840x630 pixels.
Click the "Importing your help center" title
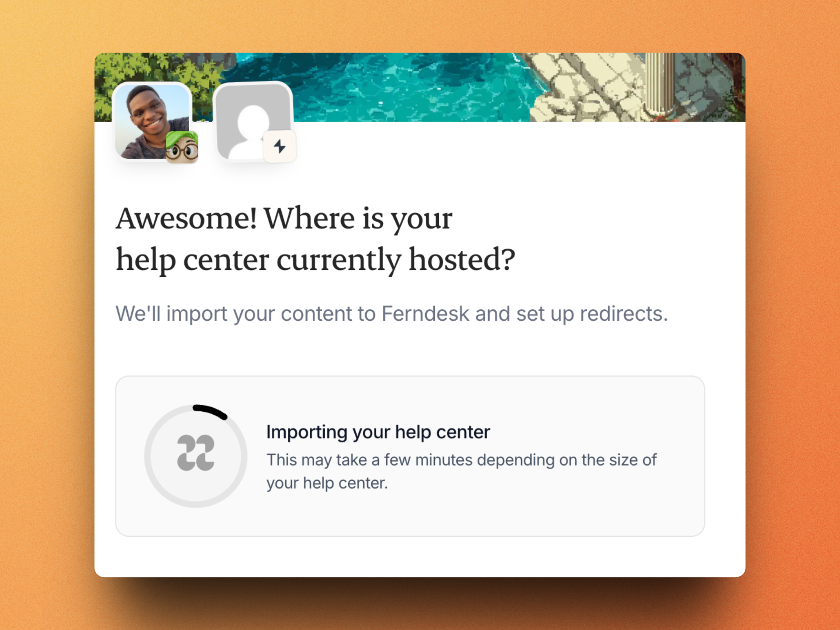pyautogui.click(x=378, y=432)
